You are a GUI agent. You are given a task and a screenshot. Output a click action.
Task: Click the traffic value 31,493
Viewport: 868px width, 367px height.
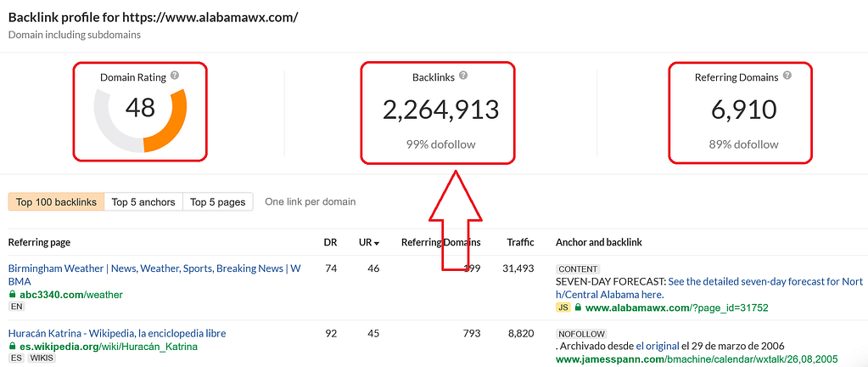pos(520,268)
